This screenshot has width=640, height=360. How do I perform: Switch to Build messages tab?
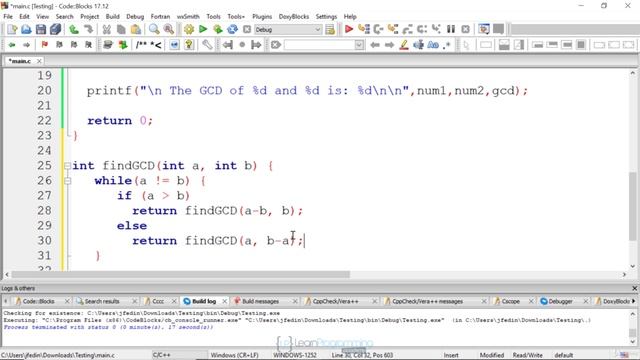click(260, 301)
